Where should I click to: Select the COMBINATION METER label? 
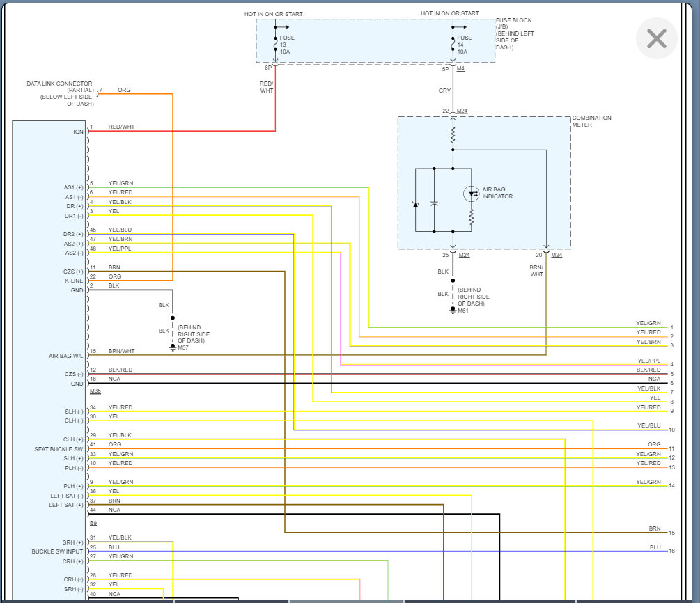click(591, 121)
